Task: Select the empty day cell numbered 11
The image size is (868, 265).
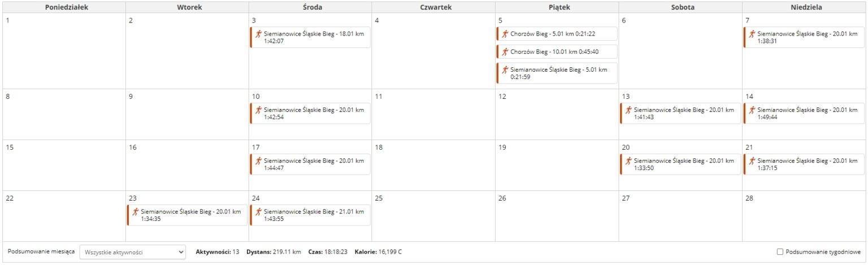Action: (x=433, y=115)
